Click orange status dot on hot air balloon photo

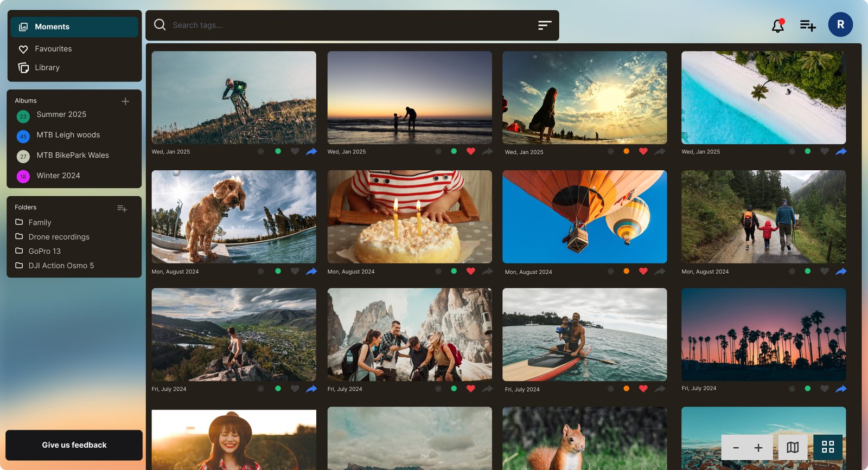[x=627, y=271]
